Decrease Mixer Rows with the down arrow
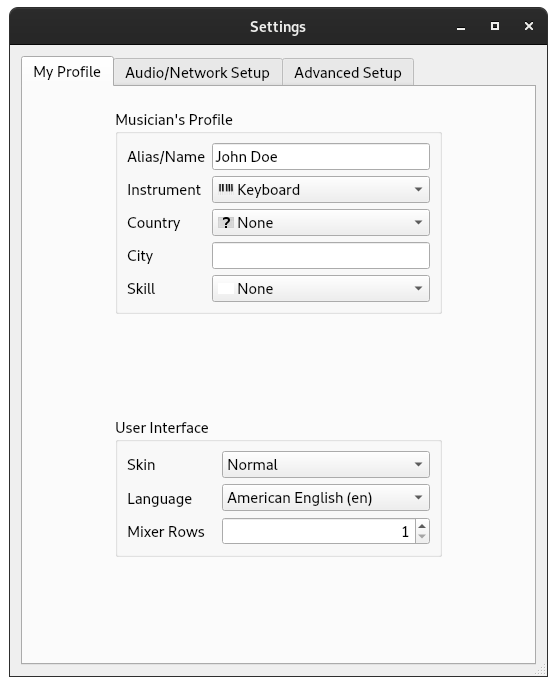The image size is (557, 686). 422,537
